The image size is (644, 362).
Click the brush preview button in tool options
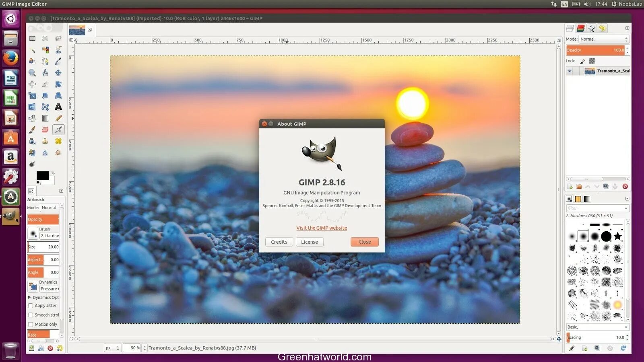[33, 233]
